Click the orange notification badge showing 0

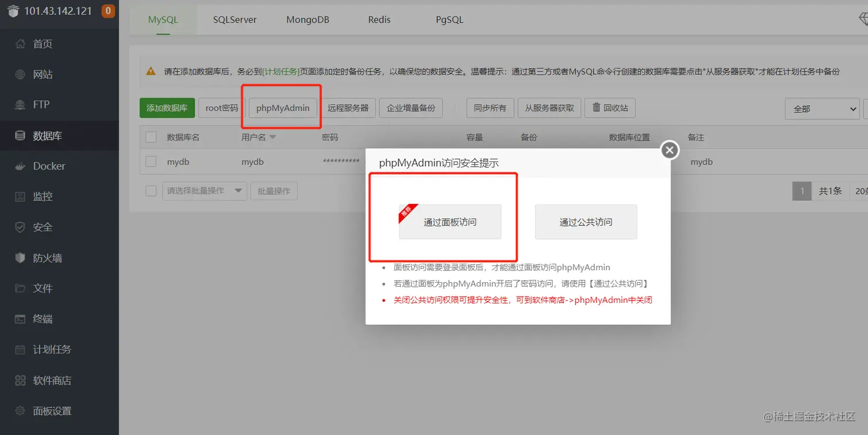pyautogui.click(x=108, y=10)
